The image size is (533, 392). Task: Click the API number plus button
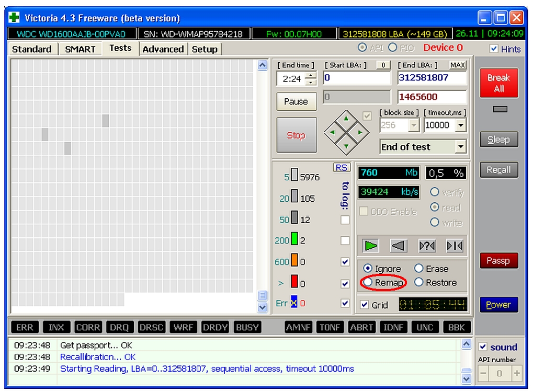(x=517, y=373)
